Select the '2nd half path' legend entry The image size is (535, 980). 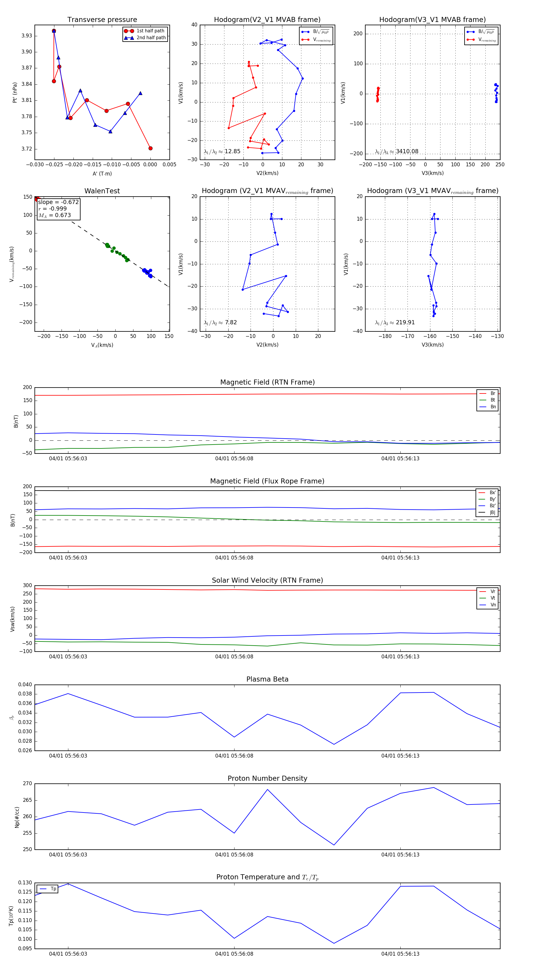(151, 38)
